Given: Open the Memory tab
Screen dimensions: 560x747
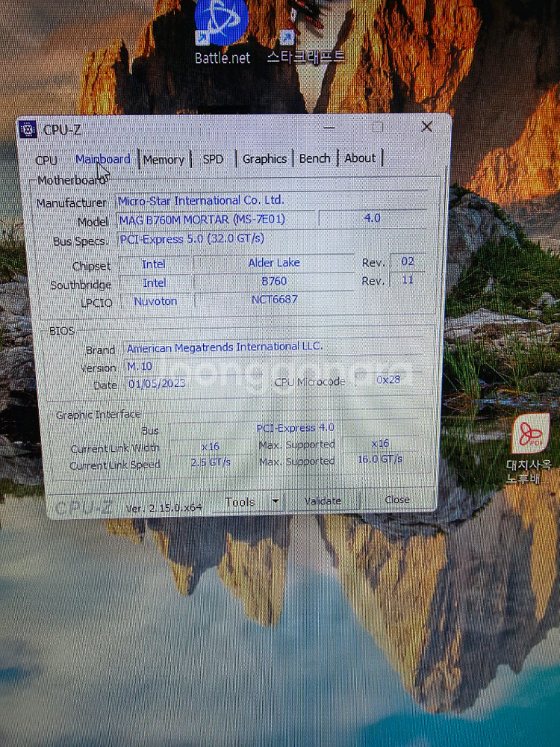Looking at the screenshot, I should click(164, 160).
